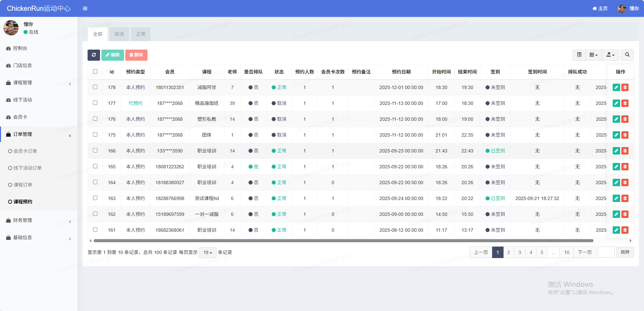Image resolution: width=644 pixels, height=311 pixels.
Task: Click the page number jump input field
Action: click(606, 252)
